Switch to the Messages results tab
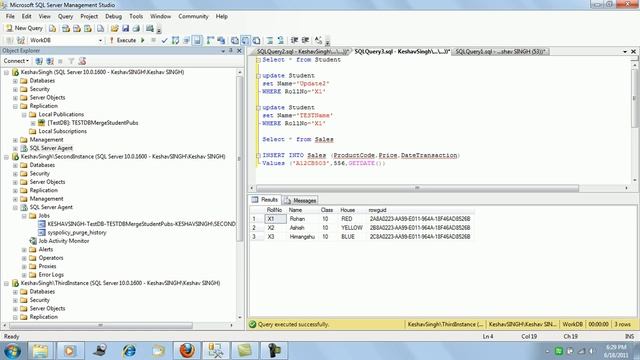Viewport: 640px width, 360px height. 301,200
